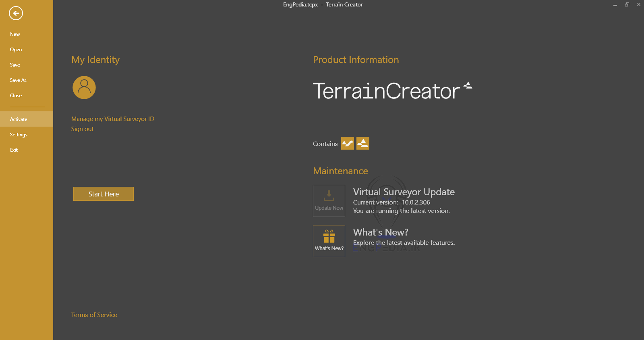
Task: Click the What's New? heading text
Action: click(x=381, y=232)
